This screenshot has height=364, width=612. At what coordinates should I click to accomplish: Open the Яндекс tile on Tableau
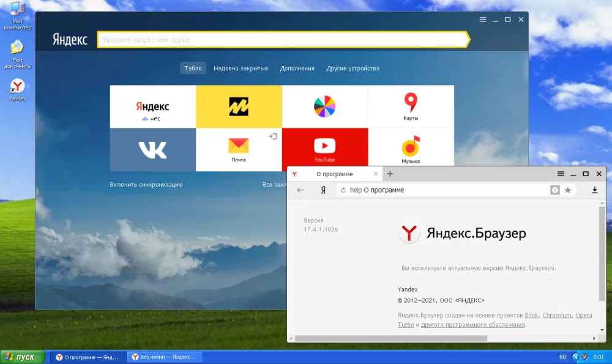point(152,106)
